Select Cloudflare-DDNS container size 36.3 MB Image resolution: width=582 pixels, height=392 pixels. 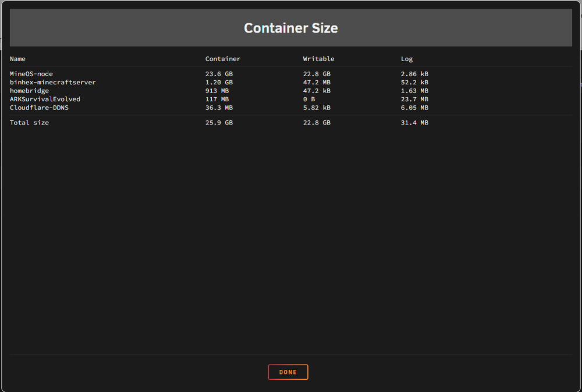click(x=219, y=108)
